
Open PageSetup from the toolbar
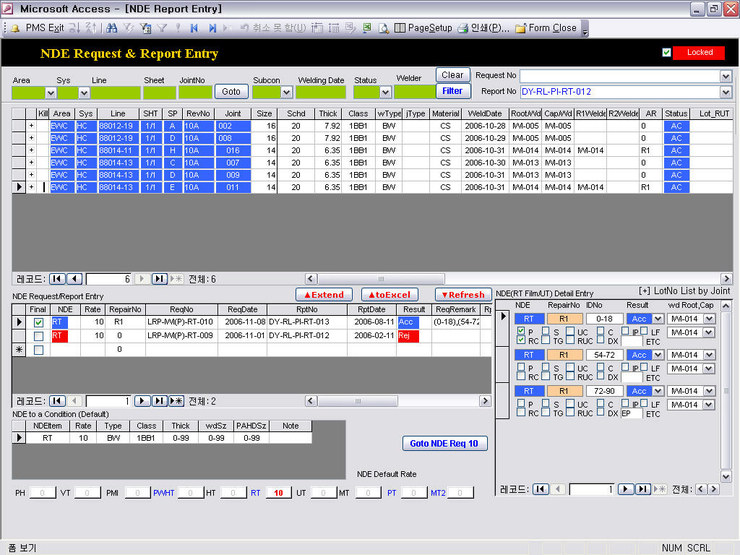click(430, 28)
